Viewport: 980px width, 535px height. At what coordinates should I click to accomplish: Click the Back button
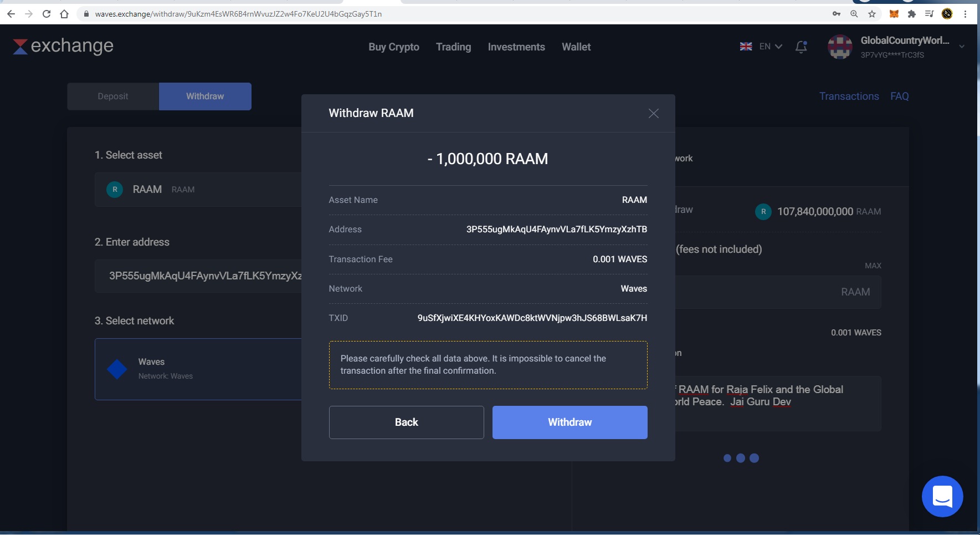406,422
